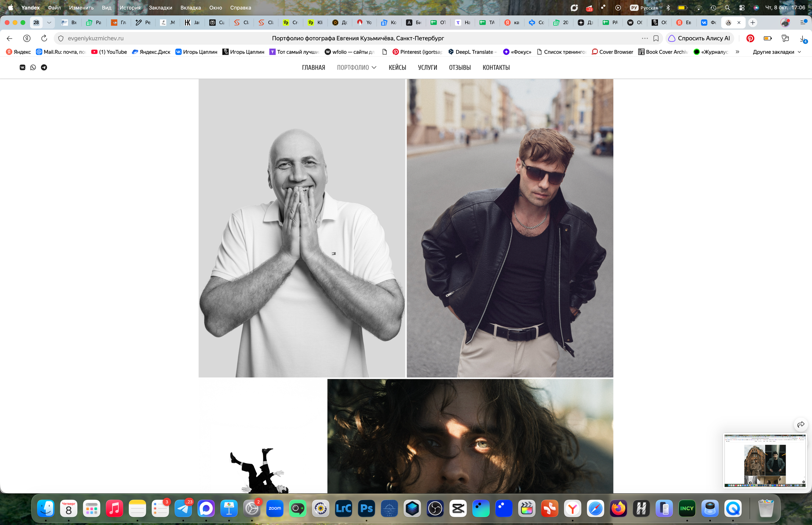Open the black-and-white bald man portrait
Viewport: 812px width, 525px height.
[302, 228]
